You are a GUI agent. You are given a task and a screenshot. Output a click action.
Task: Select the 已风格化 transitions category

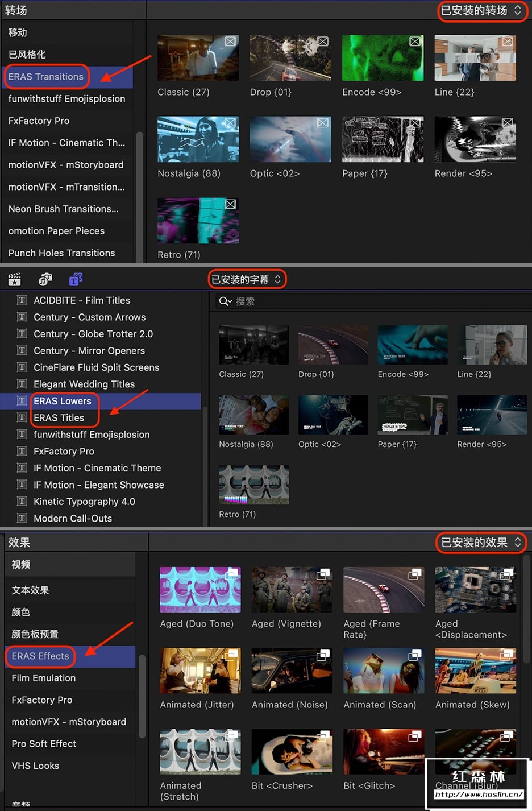tap(67, 55)
